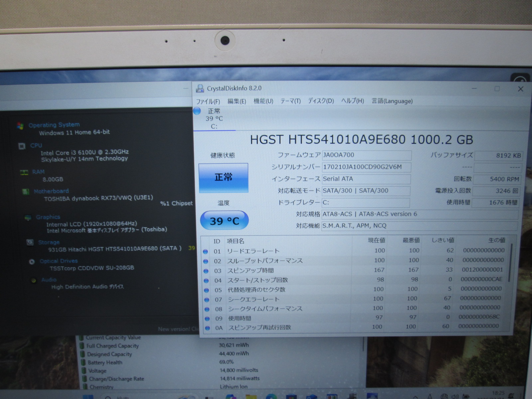Click the Optical Drives disc icon

point(32,262)
